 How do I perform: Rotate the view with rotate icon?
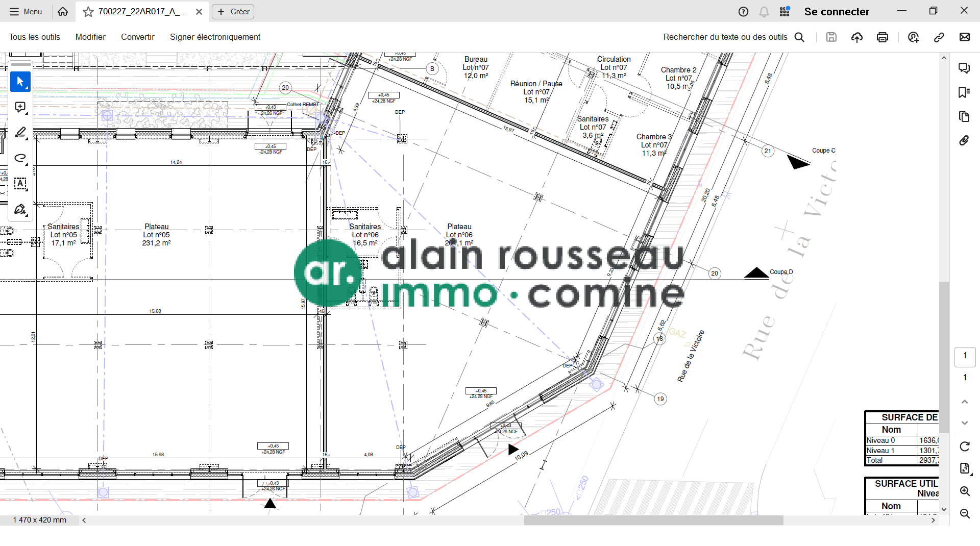click(x=965, y=446)
